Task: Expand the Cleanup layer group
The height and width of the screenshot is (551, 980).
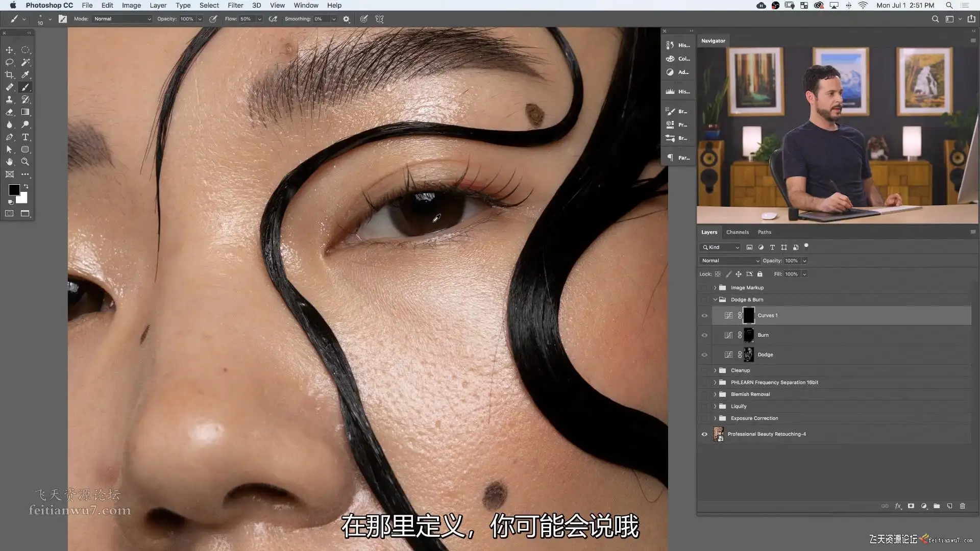Action: [x=715, y=370]
